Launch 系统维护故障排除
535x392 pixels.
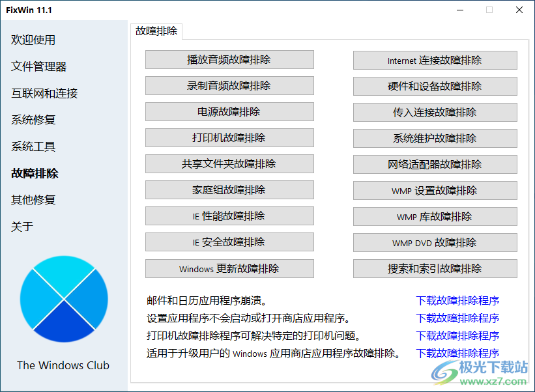click(435, 138)
